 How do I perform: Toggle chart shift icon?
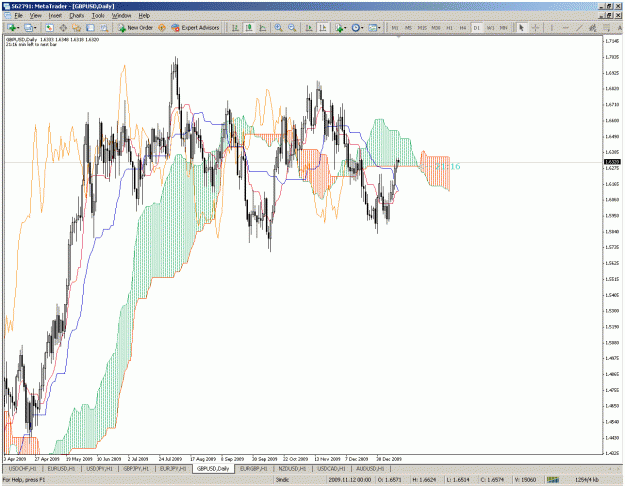pos(322,28)
